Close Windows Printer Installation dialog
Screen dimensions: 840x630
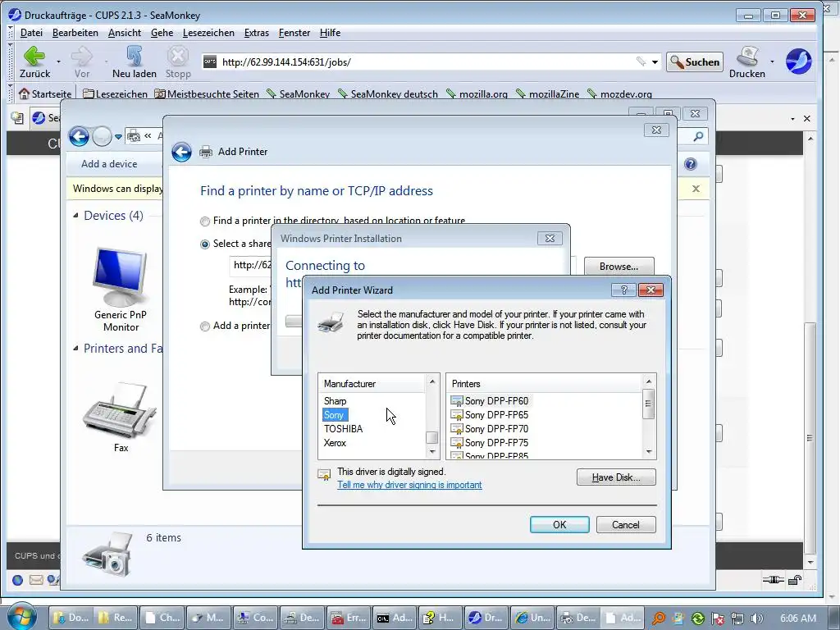550,239
